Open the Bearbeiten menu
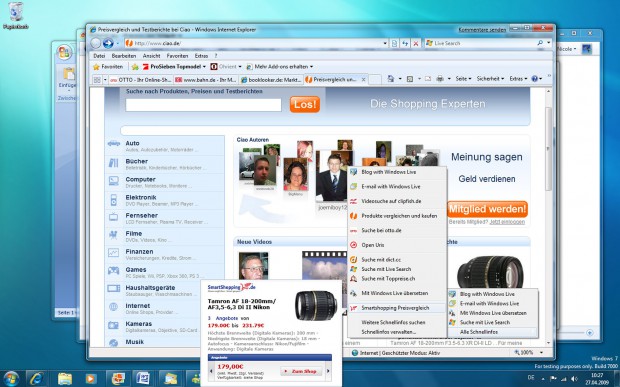 [123, 56]
